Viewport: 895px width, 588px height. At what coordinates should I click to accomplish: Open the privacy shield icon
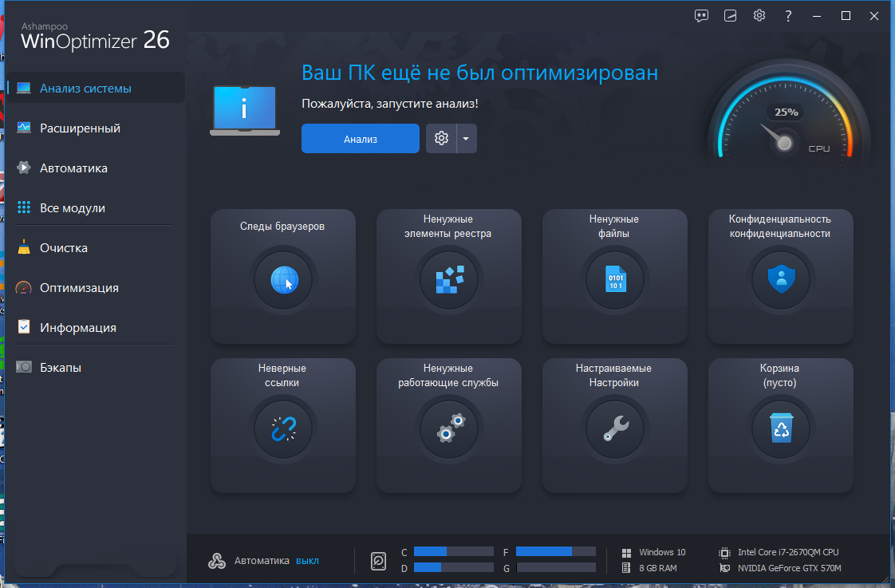(x=781, y=279)
